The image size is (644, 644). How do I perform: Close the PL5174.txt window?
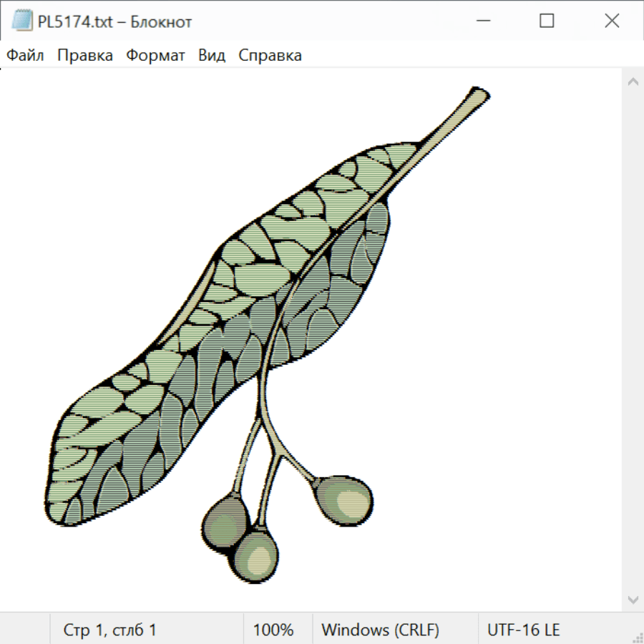point(612,21)
